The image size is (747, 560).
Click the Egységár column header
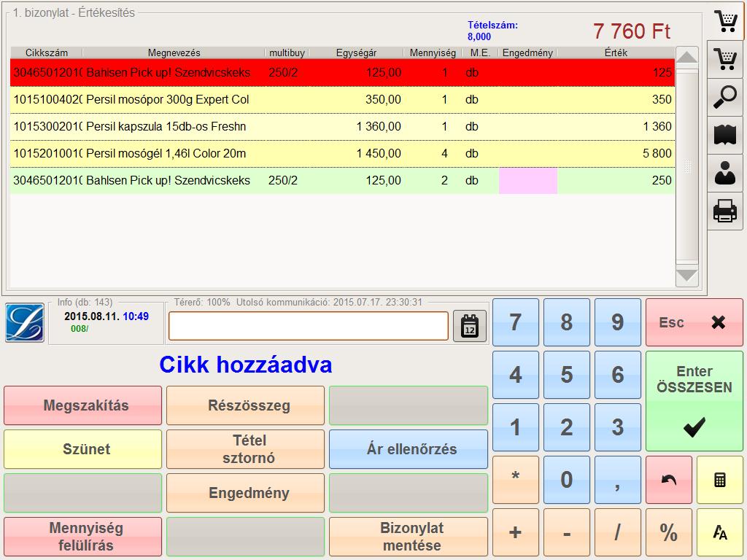pyautogui.click(x=356, y=52)
